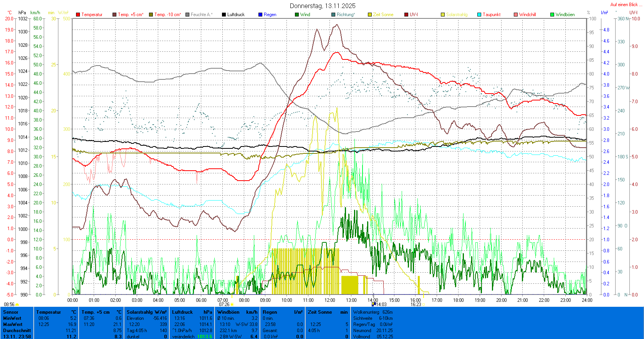The width and height of the screenshot is (644, 339).
Task: Click the red Temperatur legend square
Action: pos(78,15)
